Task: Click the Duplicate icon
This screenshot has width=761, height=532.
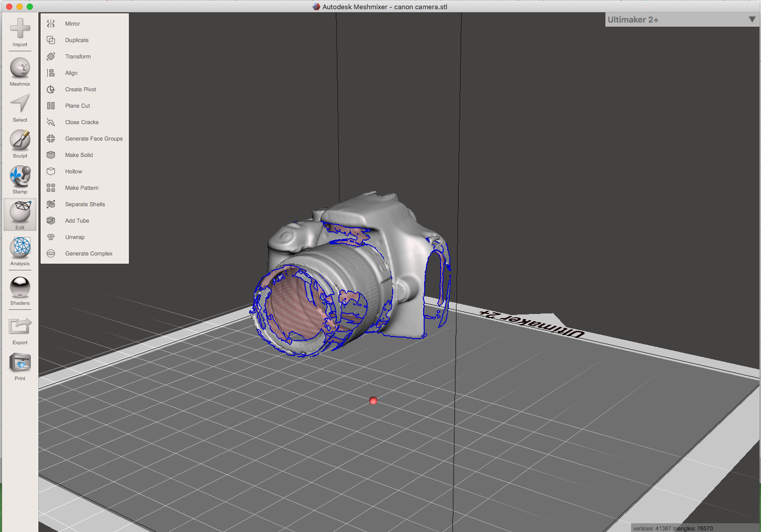Action: 51,40
